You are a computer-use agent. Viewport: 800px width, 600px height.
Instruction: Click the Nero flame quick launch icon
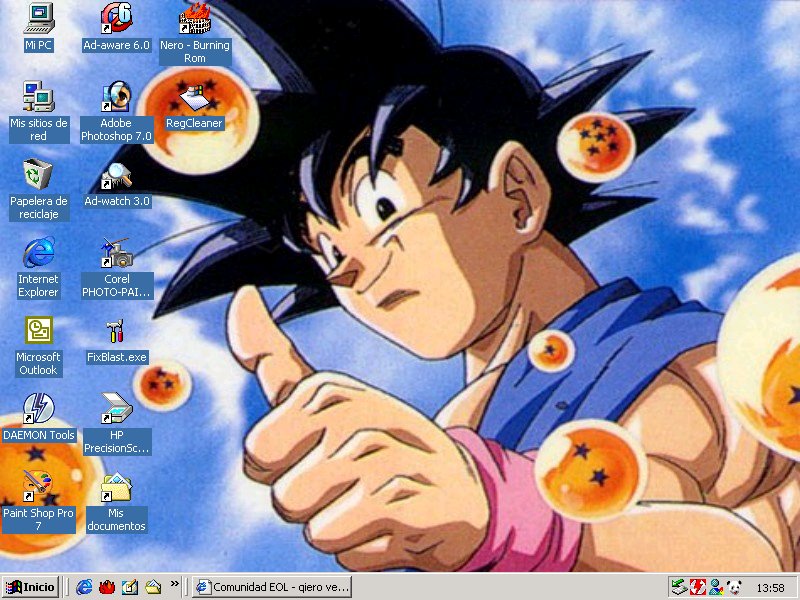coord(107,587)
